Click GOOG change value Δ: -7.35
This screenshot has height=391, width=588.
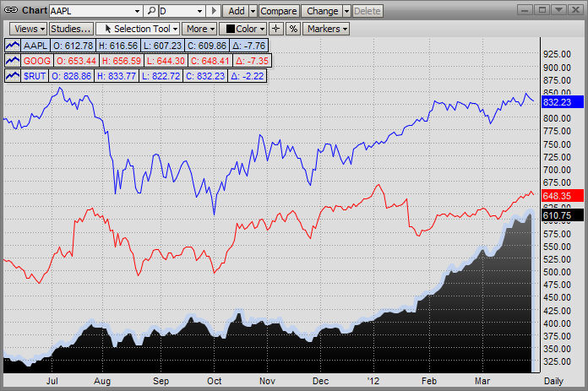252,60
